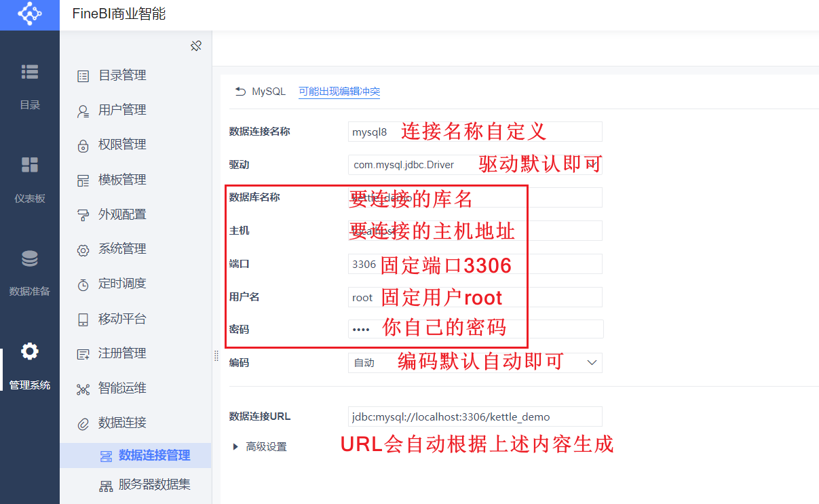This screenshot has width=819, height=504.
Task: Click the 数据连接名称 input field
Action: pos(475,132)
